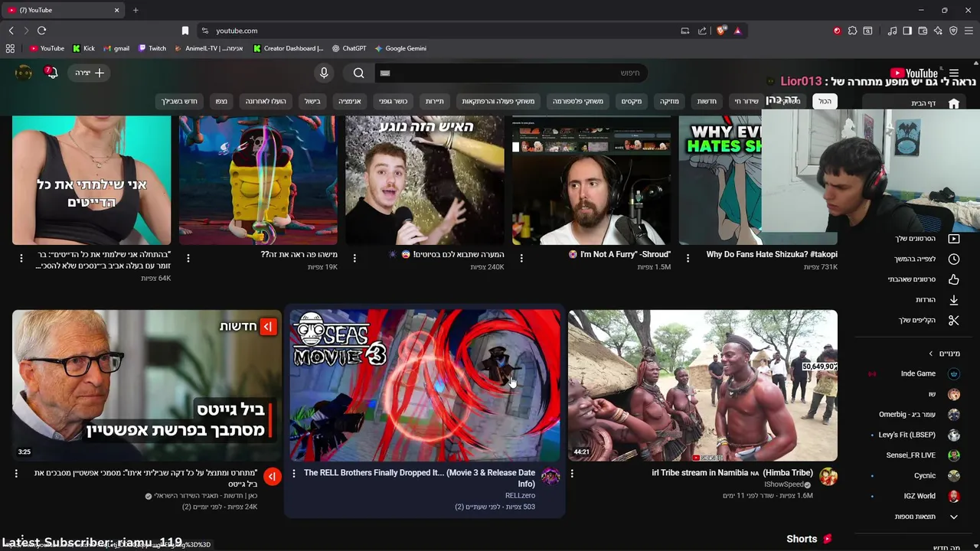Open the Brave VPN shield icon

[x=953, y=31]
